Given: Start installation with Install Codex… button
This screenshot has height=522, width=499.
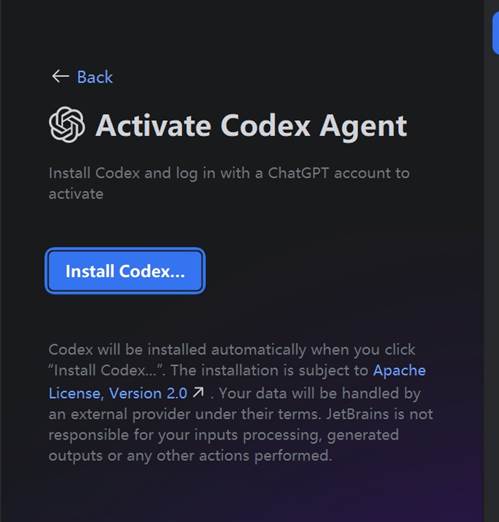Looking at the screenshot, I should pyautogui.click(x=125, y=271).
